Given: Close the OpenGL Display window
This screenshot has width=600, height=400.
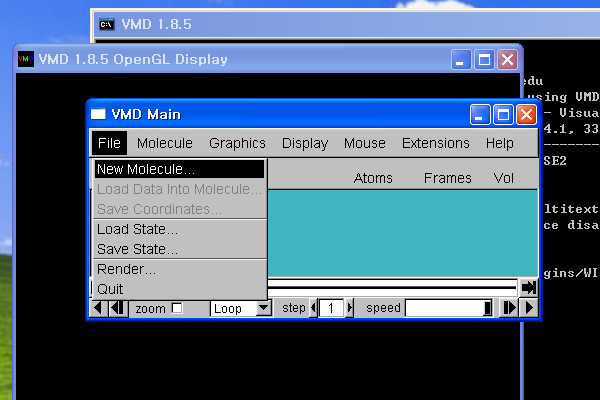Looking at the screenshot, I should click(507, 59).
